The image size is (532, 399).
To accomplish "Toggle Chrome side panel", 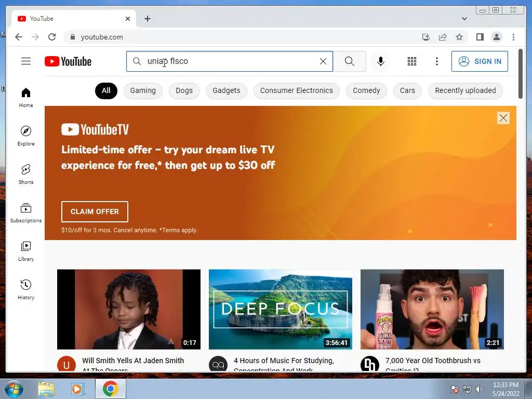I will pyautogui.click(x=480, y=37).
